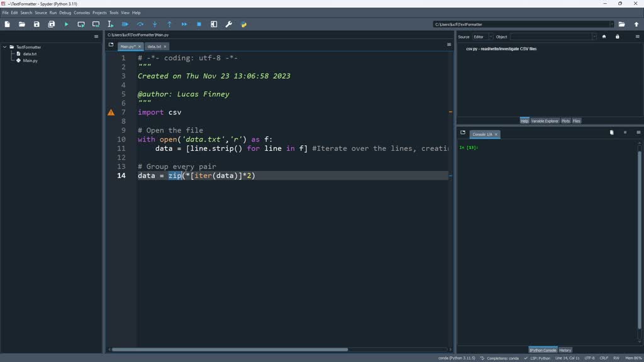
Task: Toggle the lock icon in the Help pane
Action: pyautogui.click(x=618, y=36)
